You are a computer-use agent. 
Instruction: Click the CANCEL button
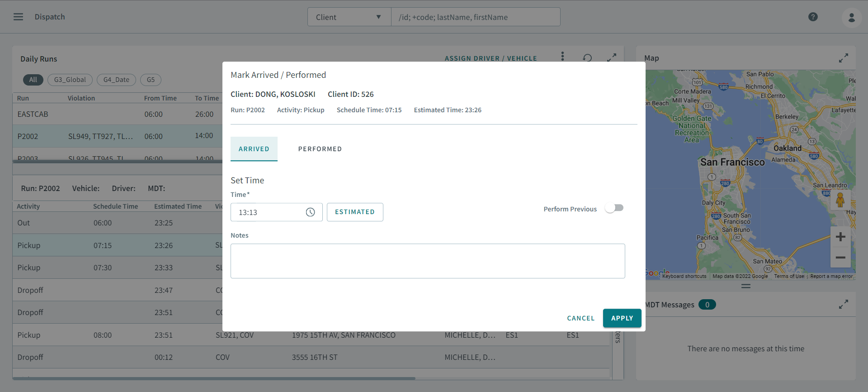[x=581, y=318]
